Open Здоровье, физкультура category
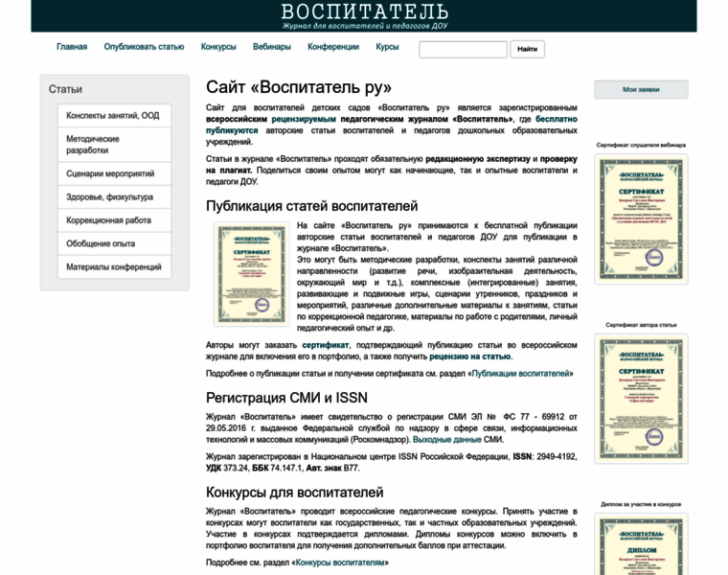The image size is (728, 575). coord(114,196)
